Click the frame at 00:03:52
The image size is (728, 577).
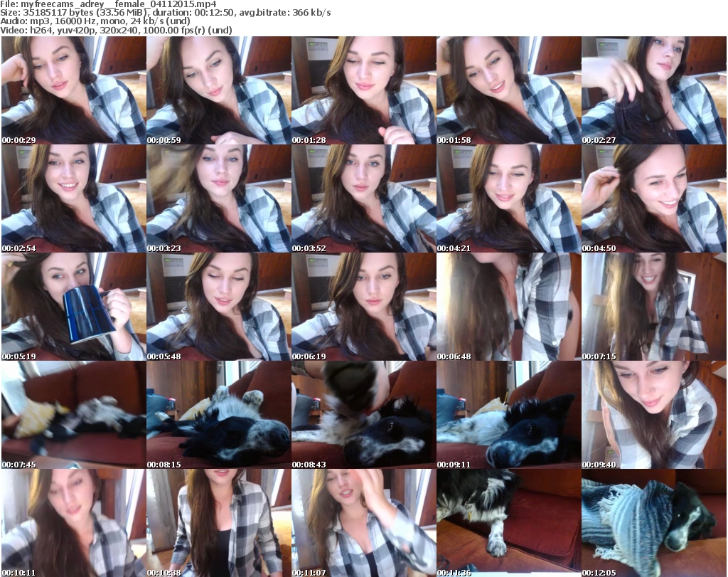tap(363, 198)
